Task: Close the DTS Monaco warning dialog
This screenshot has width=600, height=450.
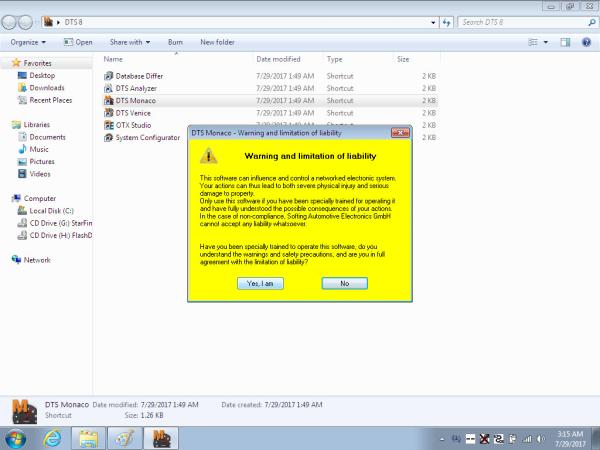Action: pos(401,133)
